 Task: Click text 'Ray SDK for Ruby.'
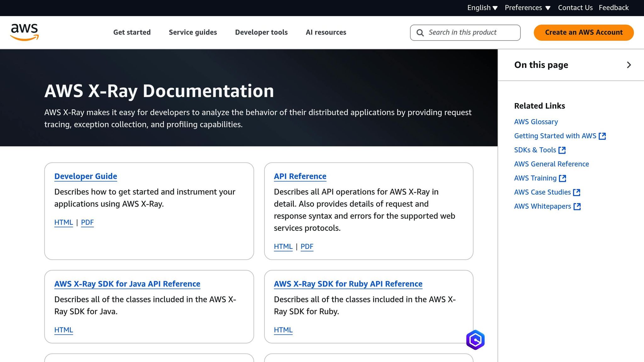(x=306, y=312)
